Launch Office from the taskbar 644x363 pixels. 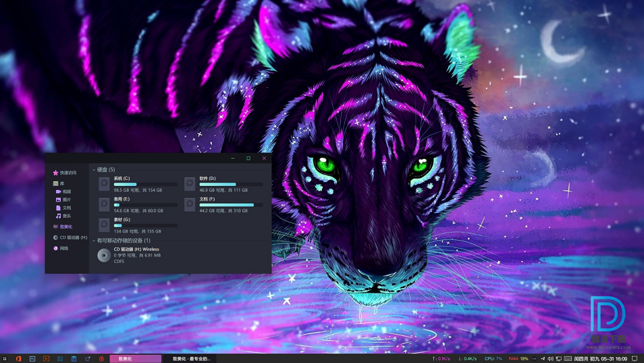(x=18, y=358)
